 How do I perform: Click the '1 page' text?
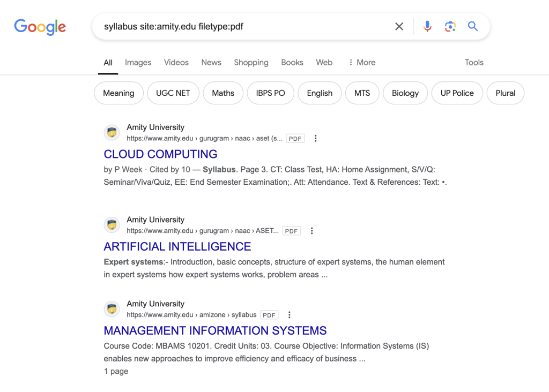116,371
